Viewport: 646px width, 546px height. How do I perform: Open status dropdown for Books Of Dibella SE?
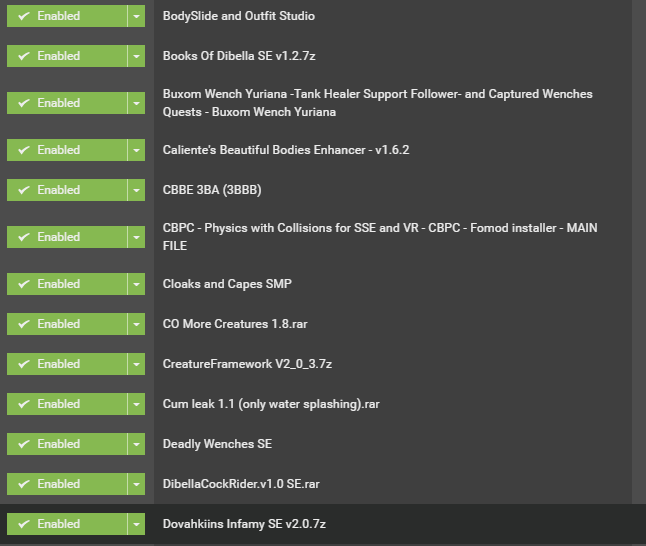tap(136, 56)
